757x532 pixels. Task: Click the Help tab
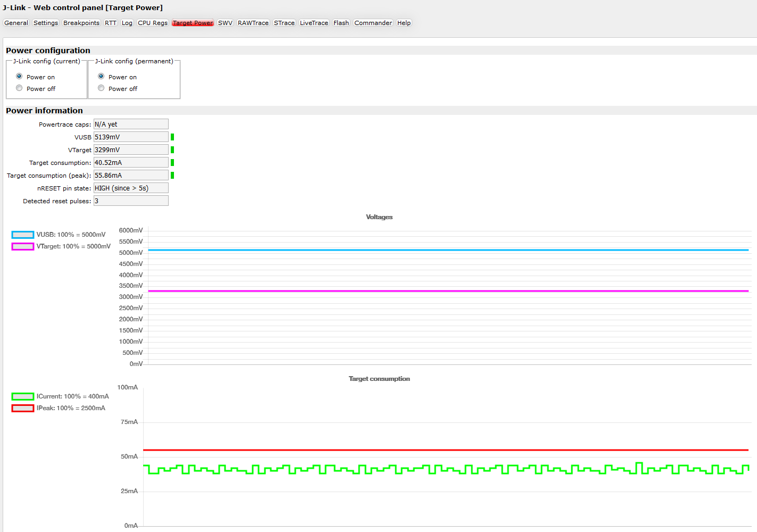point(404,23)
